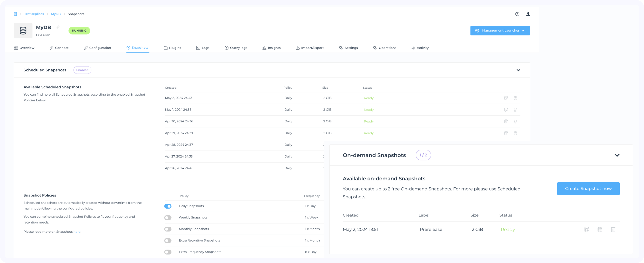Screen dimensions: 644x263
Task: Enable the Monthly Snapshots toggle
Action: tap(168, 229)
